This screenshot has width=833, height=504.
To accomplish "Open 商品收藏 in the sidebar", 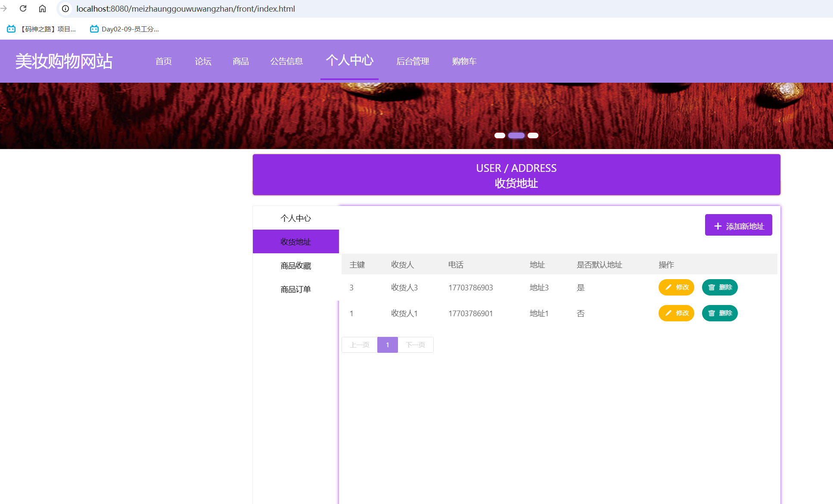I will pyautogui.click(x=295, y=265).
